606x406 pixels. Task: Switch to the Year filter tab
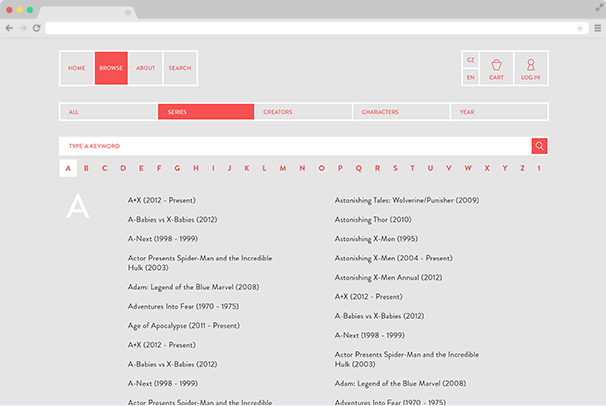click(498, 112)
